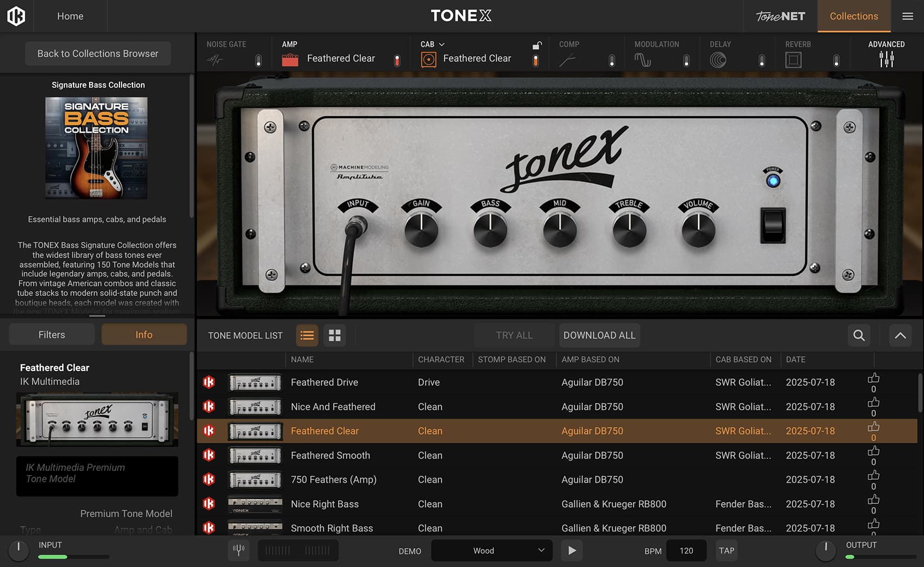Click the Comp compressor icon

point(568,58)
